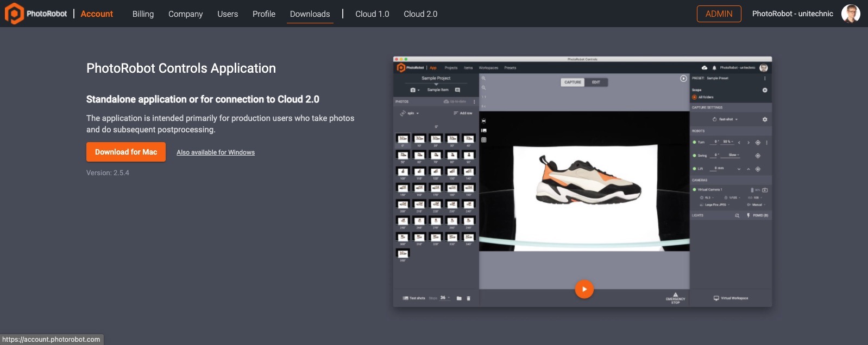
Task: Click the ADMIN button
Action: 719,14
